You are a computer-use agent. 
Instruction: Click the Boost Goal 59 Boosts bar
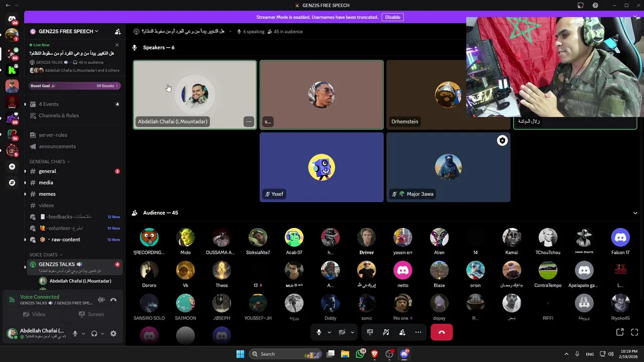(x=74, y=85)
